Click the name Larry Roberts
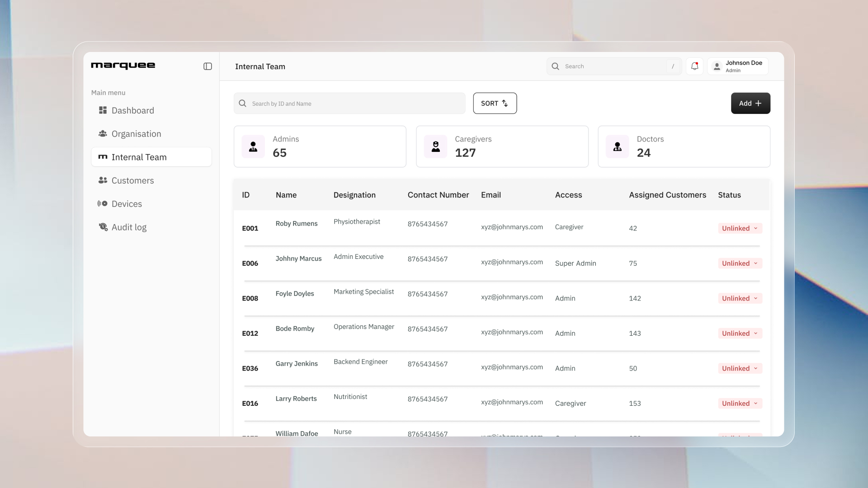The image size is (868, 488). pyautogui.click(x=296, y=399)
